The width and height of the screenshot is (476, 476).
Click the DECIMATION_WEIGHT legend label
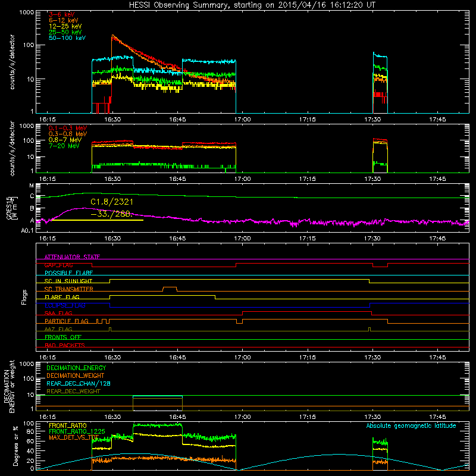pos(76,375)
